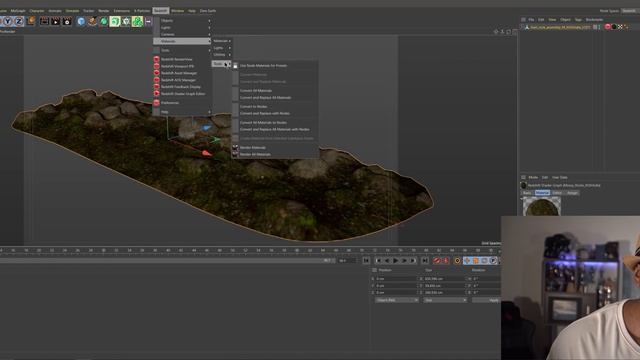Image resolution: width=640 pixels, height=360 pixels.
Task: Choose Convert and Replace with Nodes
Action: [276, 113]
